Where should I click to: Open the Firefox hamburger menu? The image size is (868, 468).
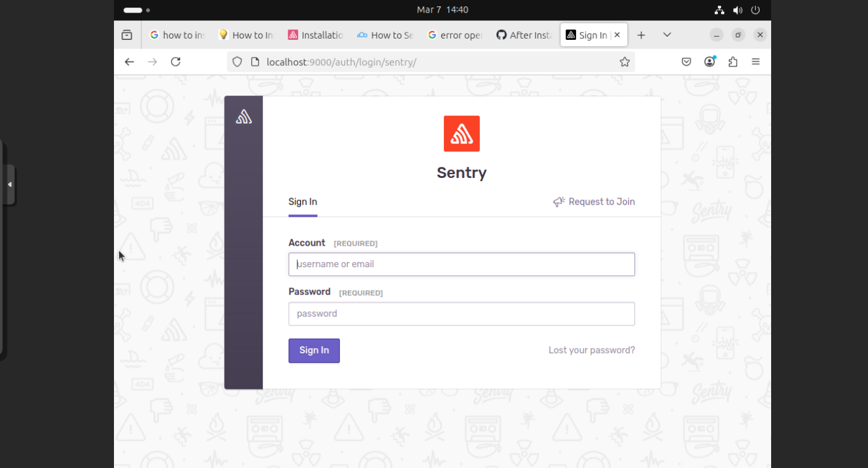pyautogui.click(x=756, y=61)
